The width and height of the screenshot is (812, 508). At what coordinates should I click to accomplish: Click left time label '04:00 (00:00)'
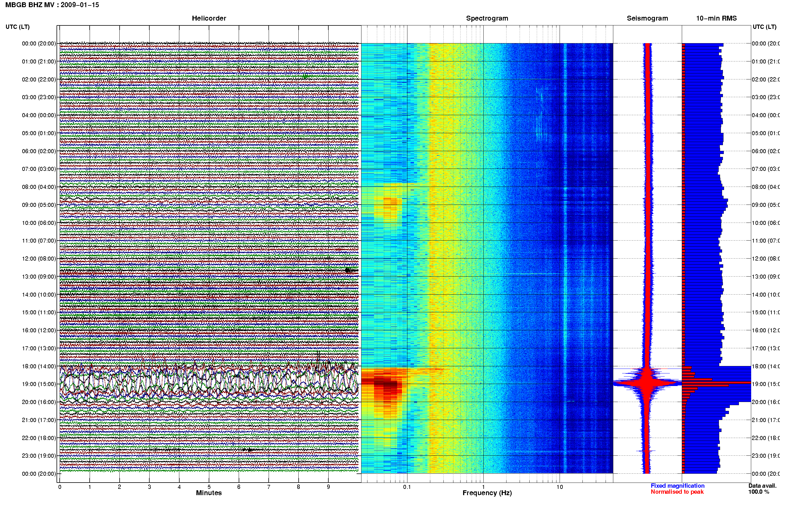click(x=39, y=115)
